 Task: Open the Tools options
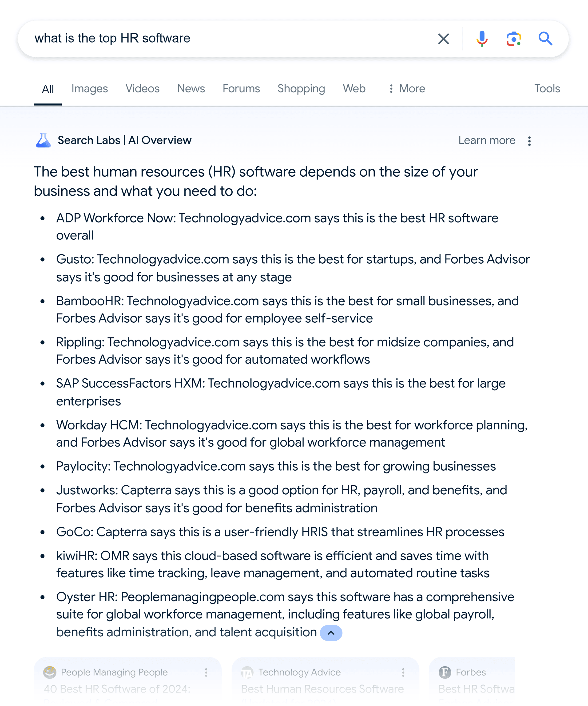547,88
